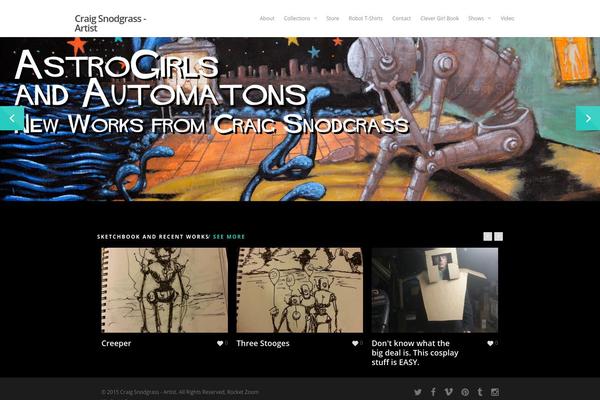This screenshot has width=600, height=400.
Task: Go to the Store page
Action: [x=333, y=18]
